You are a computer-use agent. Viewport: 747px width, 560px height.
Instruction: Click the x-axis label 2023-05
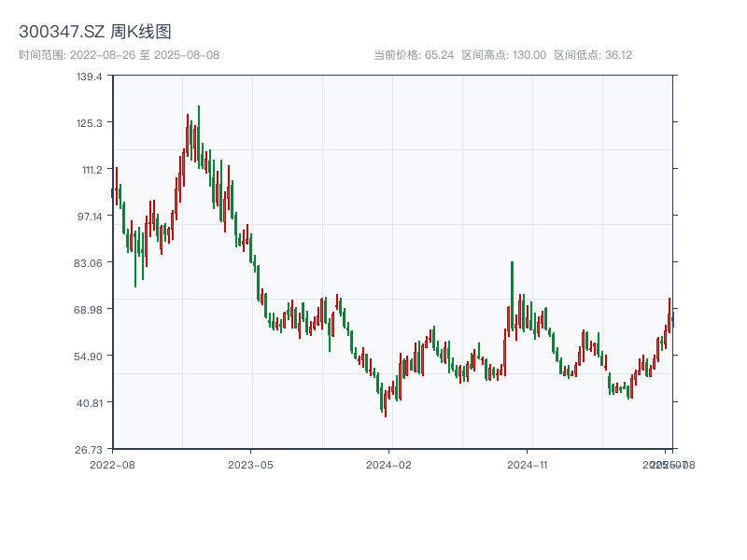250,465
